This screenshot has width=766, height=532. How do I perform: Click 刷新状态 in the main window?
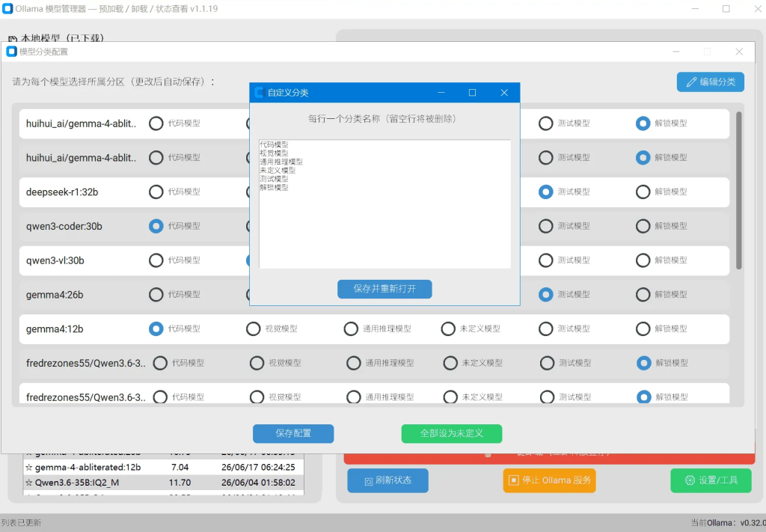click(x=388, y=480)
